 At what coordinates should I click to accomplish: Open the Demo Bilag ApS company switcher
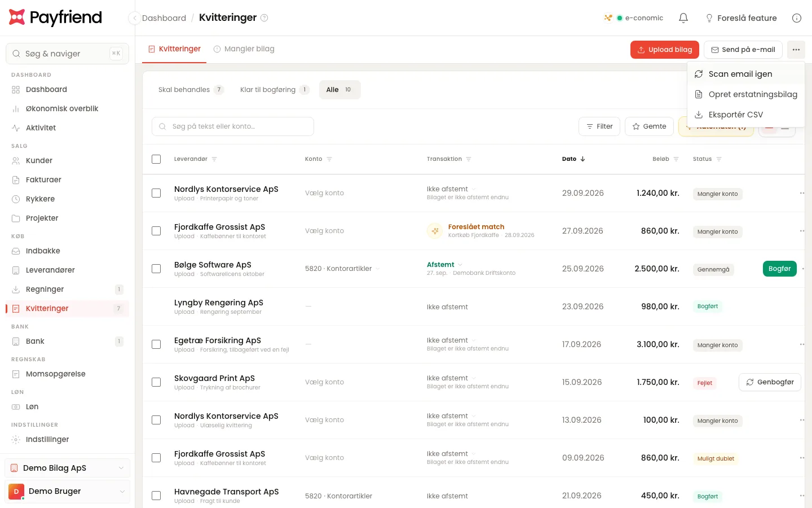point(68,468)
